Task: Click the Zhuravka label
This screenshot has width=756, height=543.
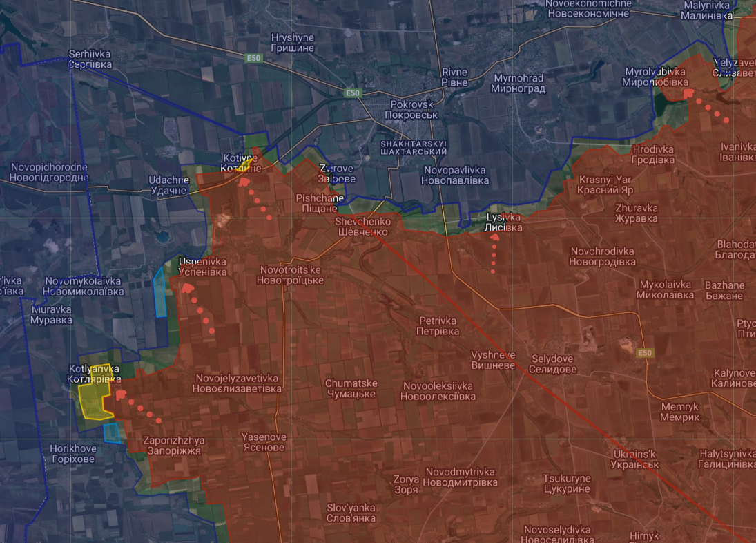Action: [637, 213]
